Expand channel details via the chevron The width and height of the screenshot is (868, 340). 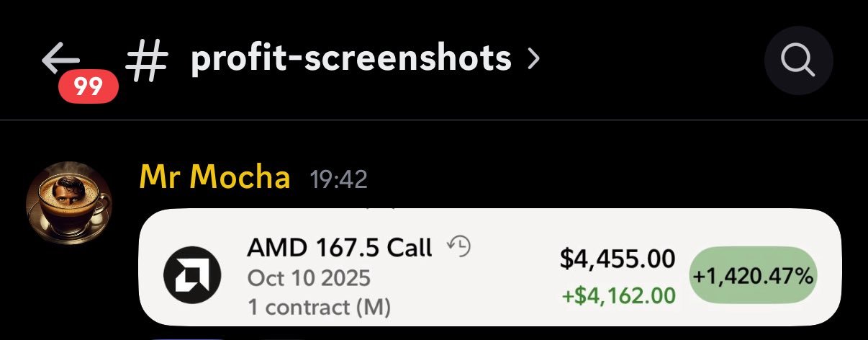(533, 60)
